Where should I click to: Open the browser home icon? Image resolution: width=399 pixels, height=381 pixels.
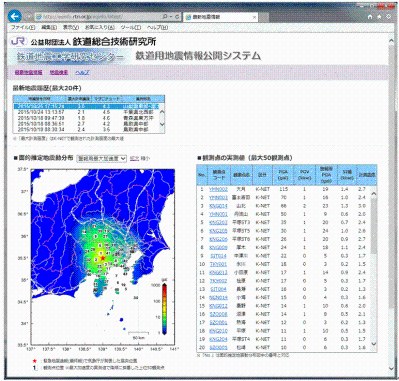pos(370,16)
